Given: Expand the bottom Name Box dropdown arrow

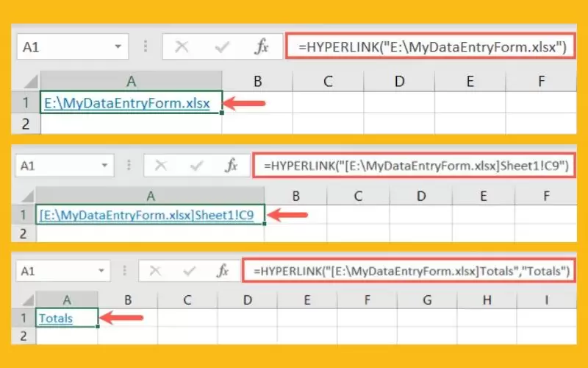Looking at the screenshot, I should 101,271.
